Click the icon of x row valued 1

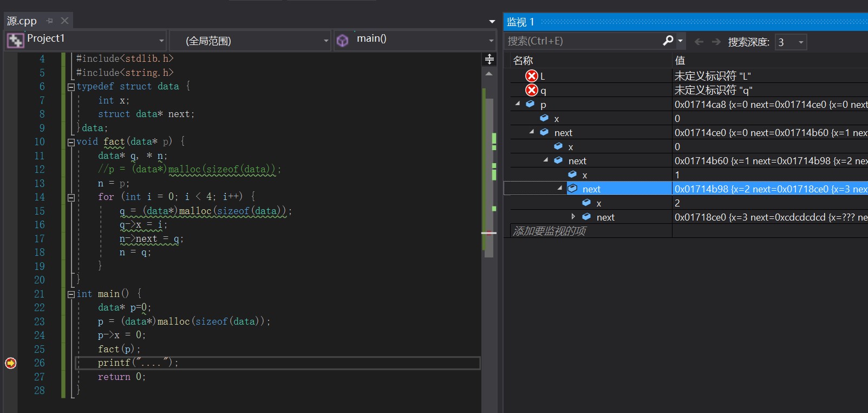tap(572, 174)
